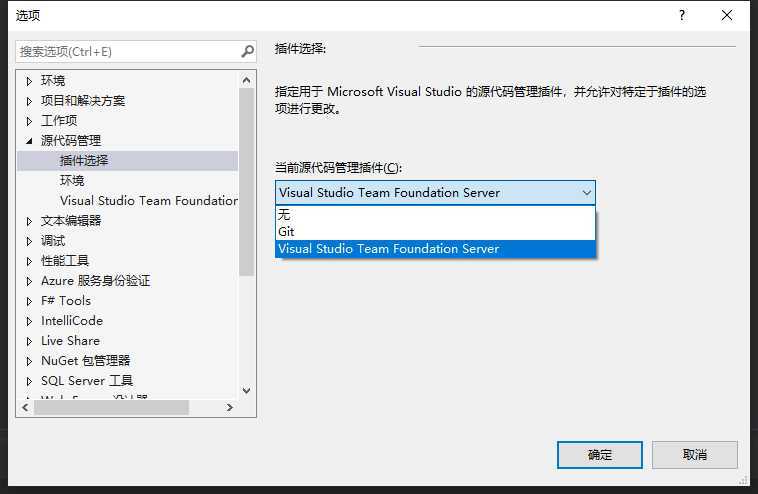This screenshot has height=494, width=758.
Task: Click the tree horizontal scrollbar thumb
Action: 111,408
